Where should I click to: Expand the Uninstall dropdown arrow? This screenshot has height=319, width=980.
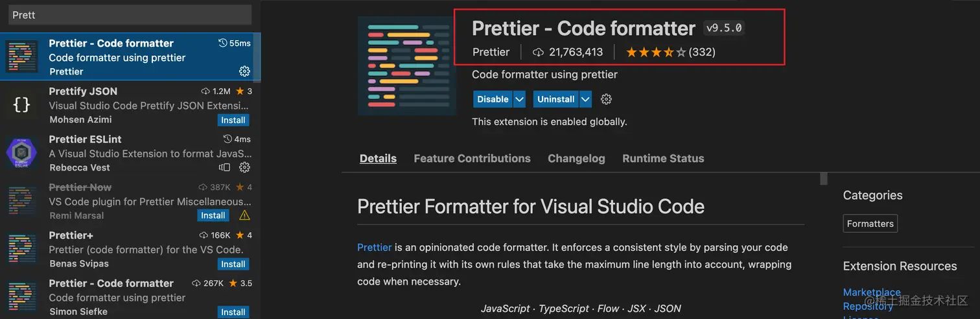click(x=585, y=99)
